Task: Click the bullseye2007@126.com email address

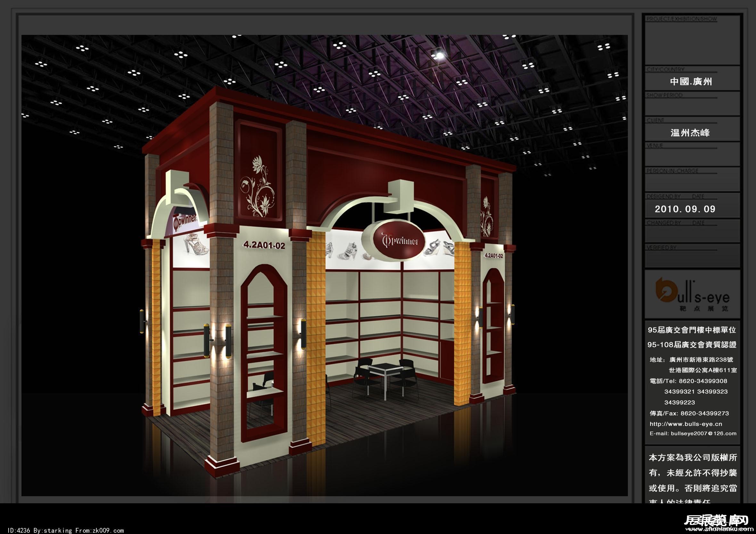Action: [x=703, y=433]
